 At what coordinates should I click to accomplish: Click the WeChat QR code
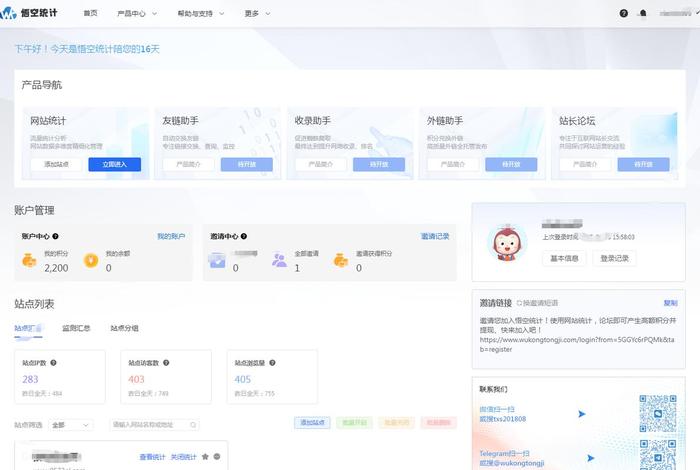point(658,413)
